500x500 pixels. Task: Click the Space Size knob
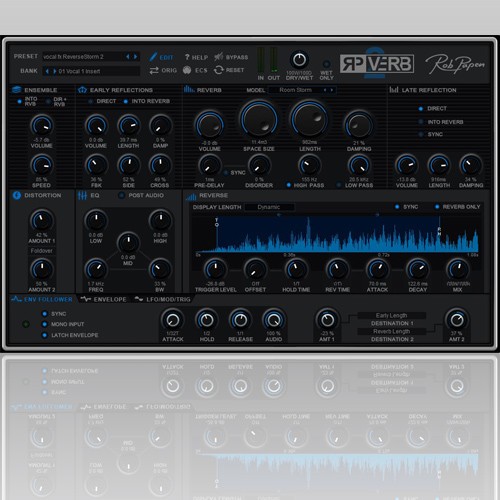coord(259,119)
